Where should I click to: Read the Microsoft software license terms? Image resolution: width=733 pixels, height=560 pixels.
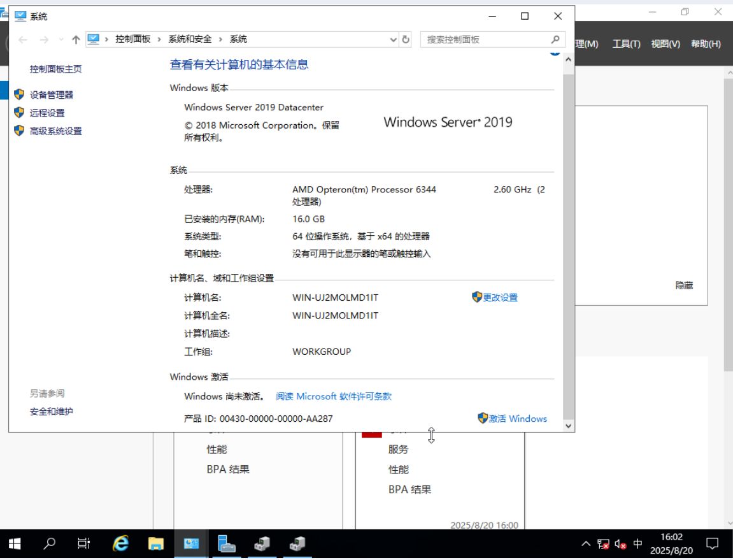tap(333, 396)
